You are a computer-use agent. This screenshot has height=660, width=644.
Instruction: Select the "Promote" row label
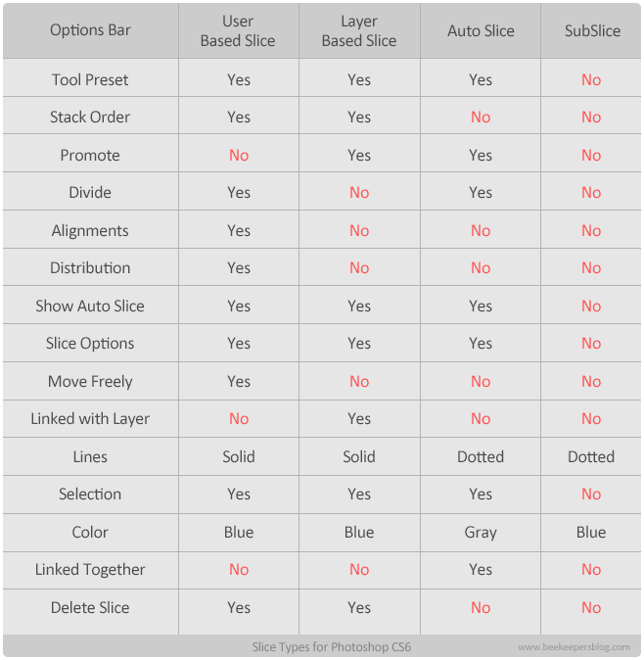(90, 155)
